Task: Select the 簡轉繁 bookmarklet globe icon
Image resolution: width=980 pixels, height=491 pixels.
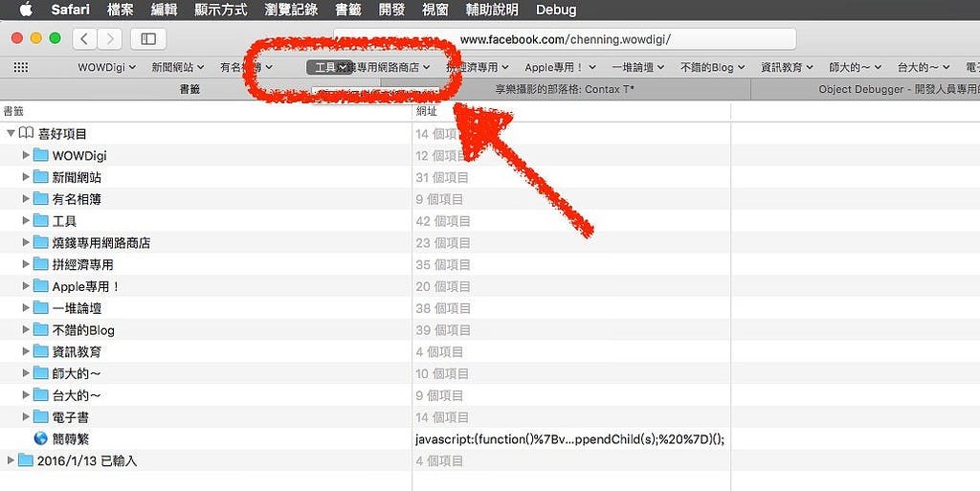Action: (40, 438)
